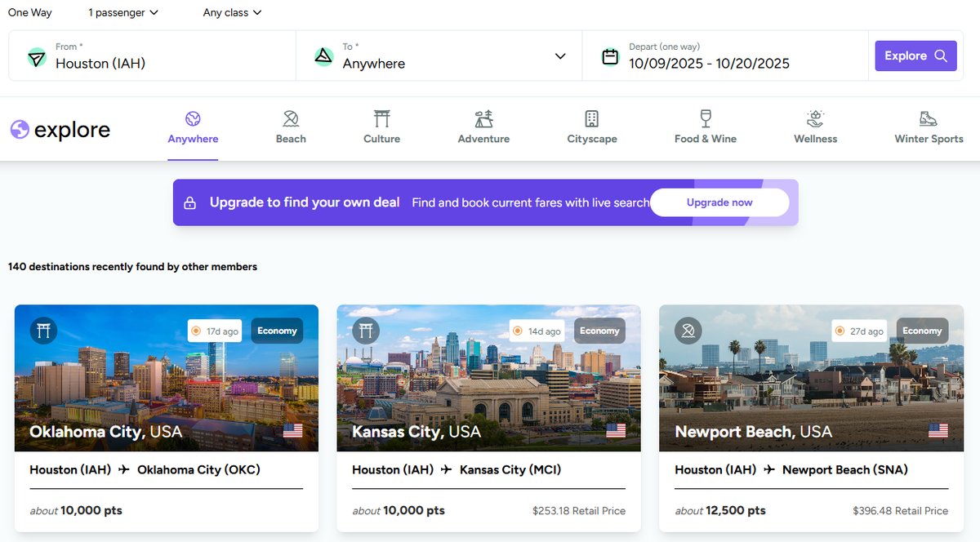Choose the Food & Wine glass icon
The image size is (980, 542).
(705, 119)
